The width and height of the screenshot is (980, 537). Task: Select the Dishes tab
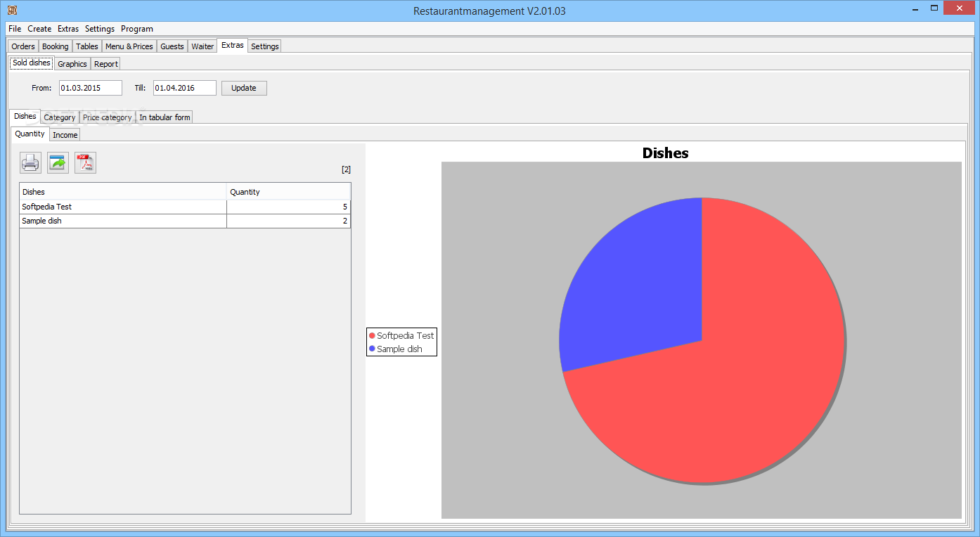point(25,116)
